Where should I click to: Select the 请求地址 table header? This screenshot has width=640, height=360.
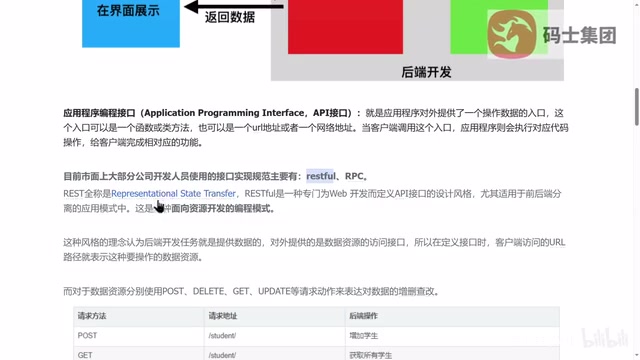click(x=222, y=316)
